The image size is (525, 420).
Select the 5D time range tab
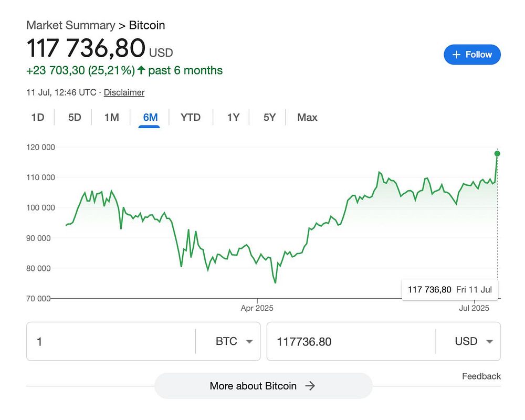click(75, 117)
